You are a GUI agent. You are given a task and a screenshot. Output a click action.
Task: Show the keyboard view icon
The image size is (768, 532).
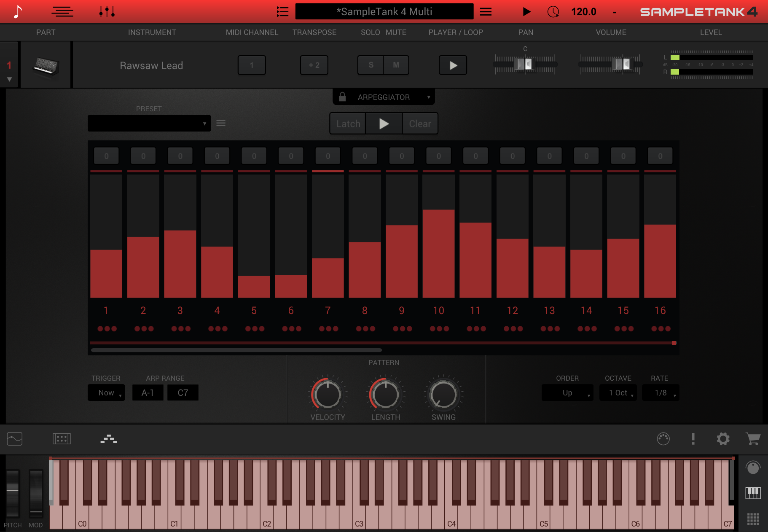point(753,493)
